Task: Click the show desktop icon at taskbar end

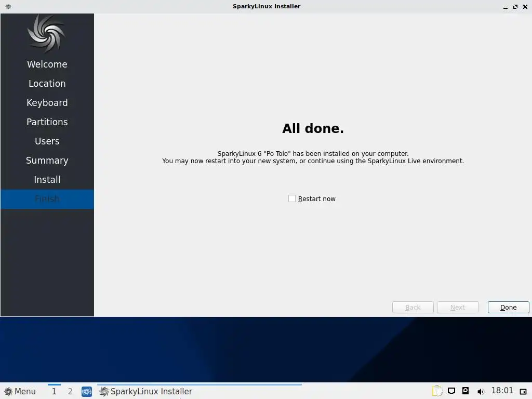Action: (x=523, y=392)
